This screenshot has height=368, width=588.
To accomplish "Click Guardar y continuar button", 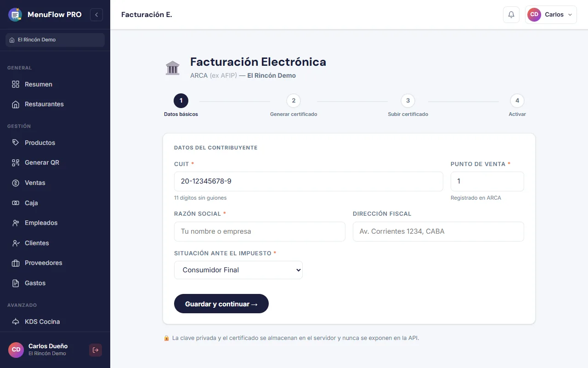I will (x=221, y=304).
